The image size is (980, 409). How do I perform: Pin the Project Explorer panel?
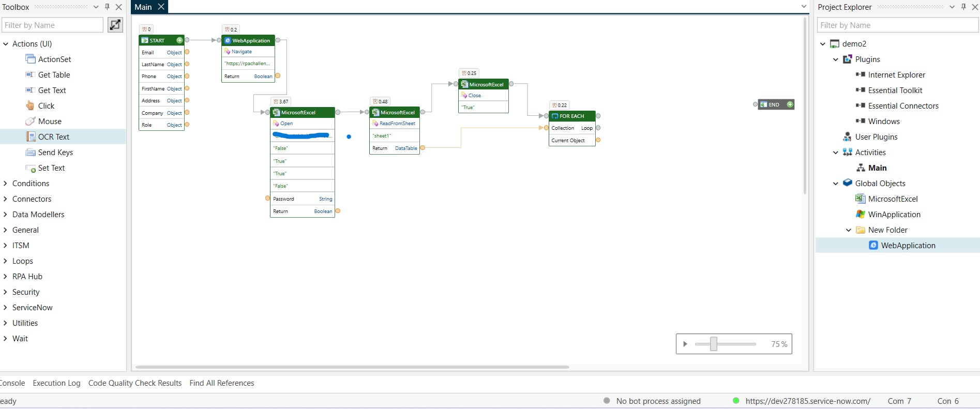click(963, 7)
